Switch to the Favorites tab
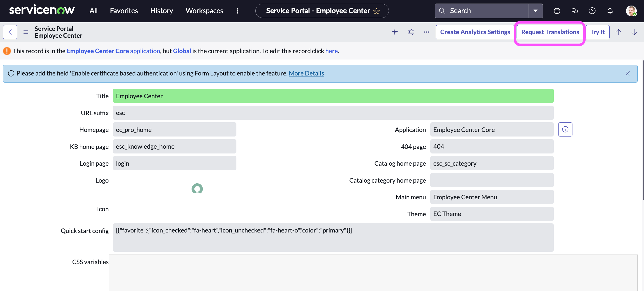The width and height of the screenshot is (644, 291). (x=124, y=11)
